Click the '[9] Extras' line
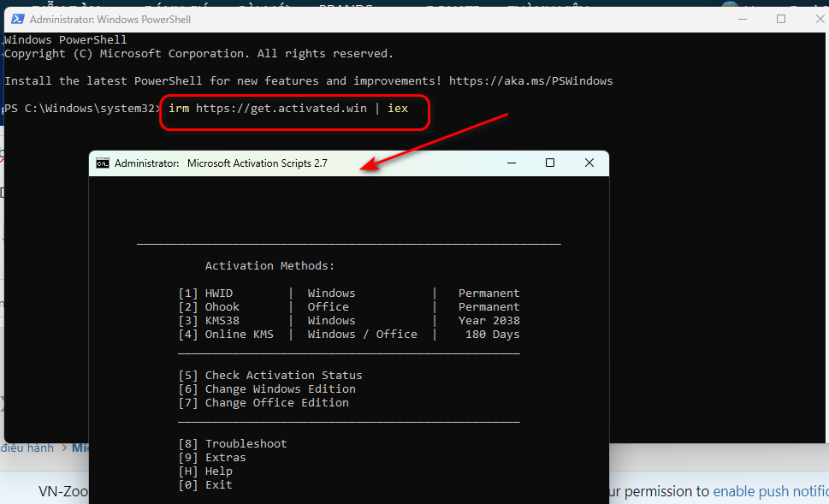The image size is (829, 504). tap(212, 458)
